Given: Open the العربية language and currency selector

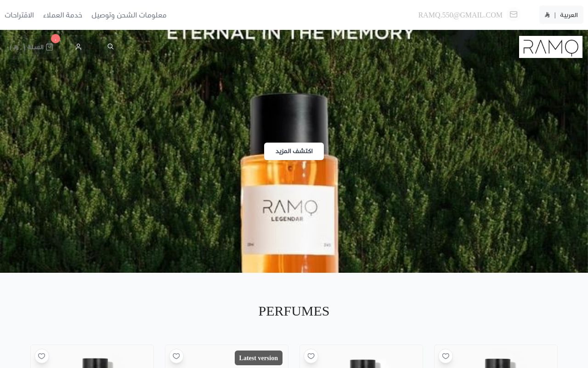Looking at the screenshot, I should tap(561, 15).
